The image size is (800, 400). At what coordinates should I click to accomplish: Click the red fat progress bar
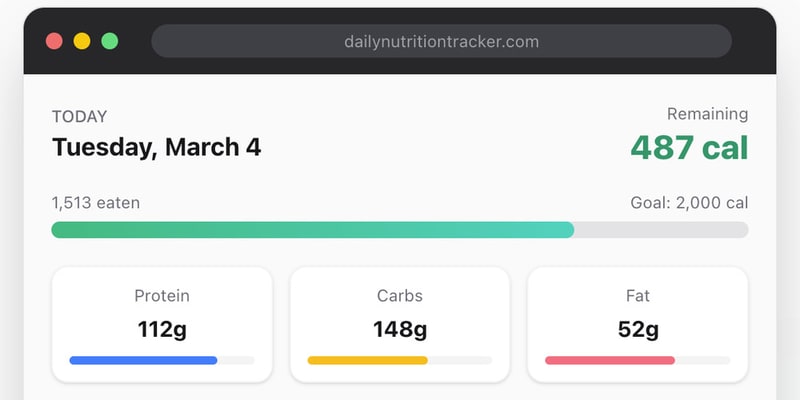[610, 360]
